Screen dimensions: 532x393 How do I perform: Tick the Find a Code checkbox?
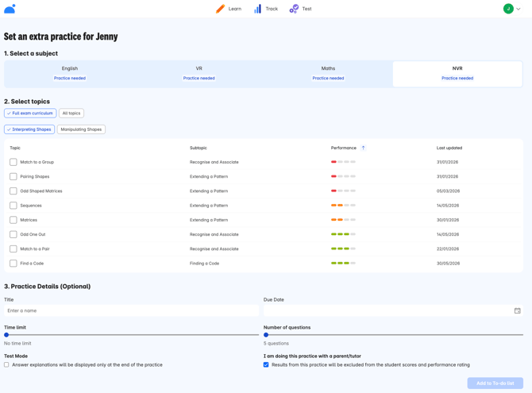click(13, 264)
